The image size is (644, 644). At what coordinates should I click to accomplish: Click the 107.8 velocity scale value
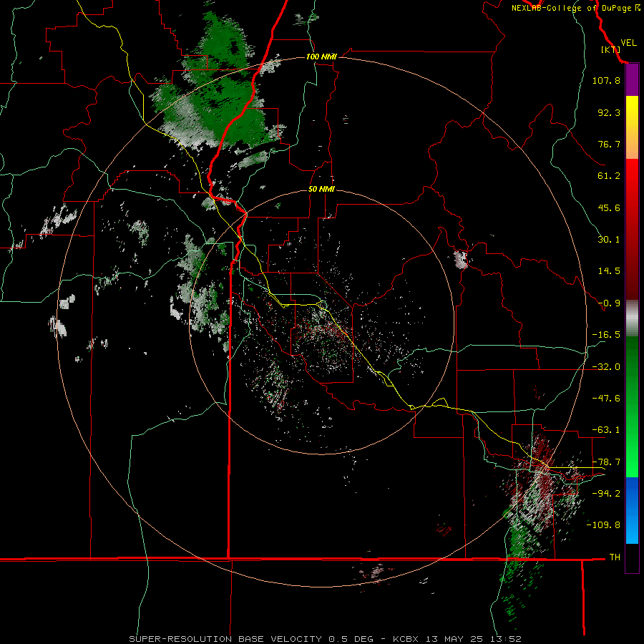tap(606, 80)
